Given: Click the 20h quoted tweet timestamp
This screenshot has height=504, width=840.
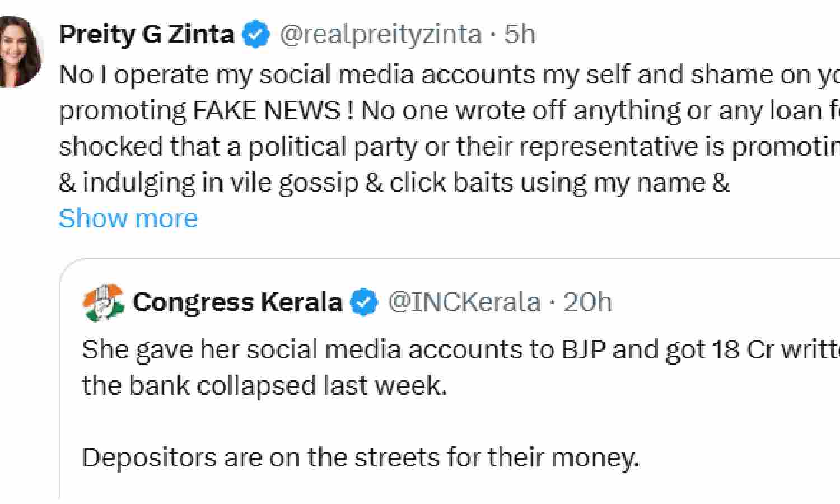Looking at the screenshot, I should pos(587,302).
